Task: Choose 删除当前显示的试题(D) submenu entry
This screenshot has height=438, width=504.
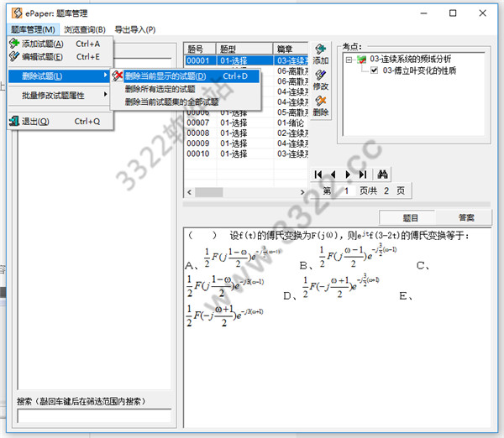Action: (186, 76)
